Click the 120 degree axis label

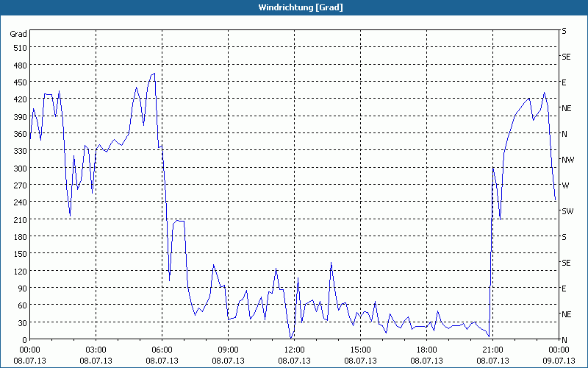click(21, 271)
